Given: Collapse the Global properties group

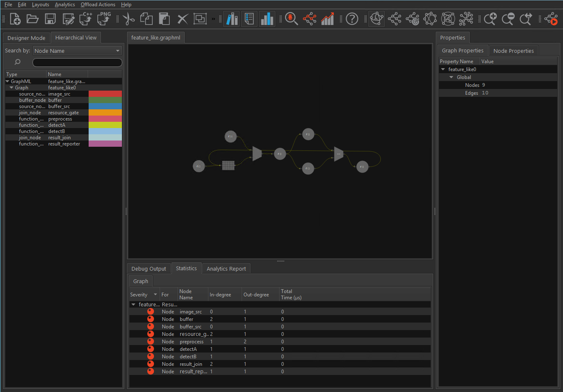Looking at the screenshot, I should tap(451, 77).
